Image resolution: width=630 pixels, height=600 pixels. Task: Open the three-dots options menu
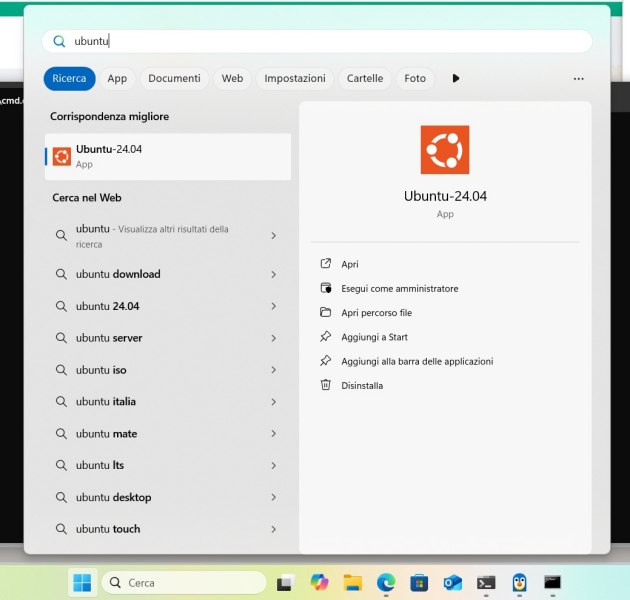pyautogui.click(x=579, y=79)
